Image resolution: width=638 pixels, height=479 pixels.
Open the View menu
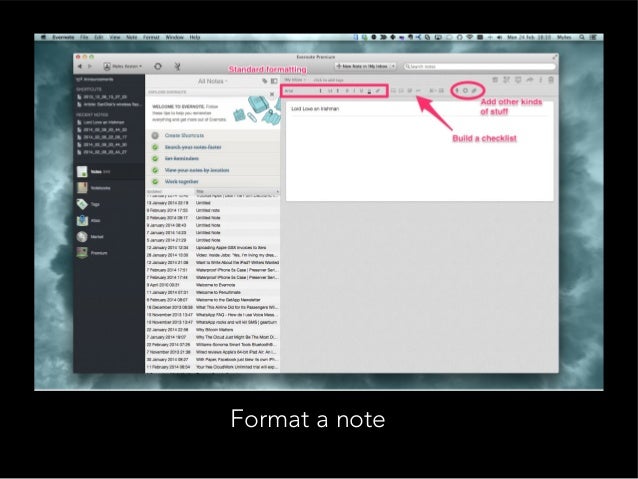pyautogui.click(x=115, y=37)
